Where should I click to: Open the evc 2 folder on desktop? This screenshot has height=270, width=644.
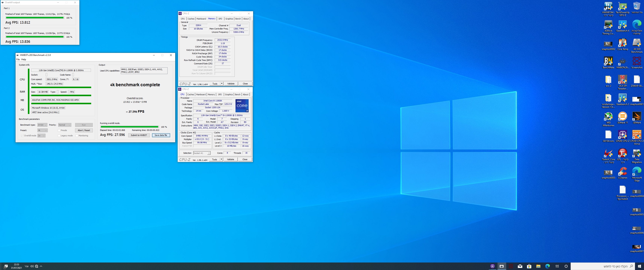(x=608, y=81)
